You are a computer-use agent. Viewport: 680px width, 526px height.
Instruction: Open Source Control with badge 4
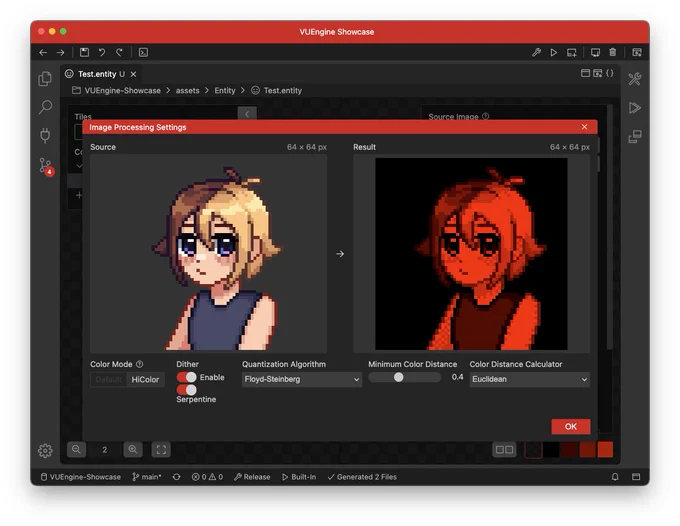(x=46, y=166)
